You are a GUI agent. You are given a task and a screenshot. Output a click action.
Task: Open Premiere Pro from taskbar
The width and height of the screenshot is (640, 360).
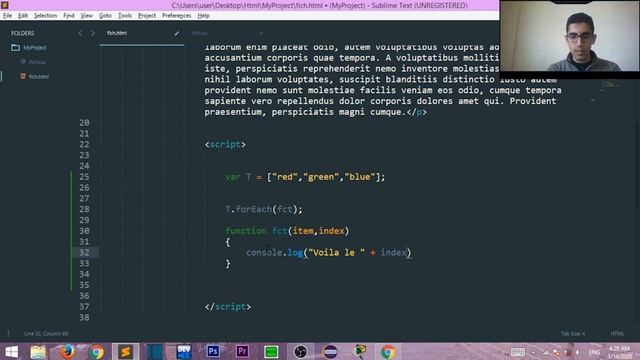pos(242,351)
